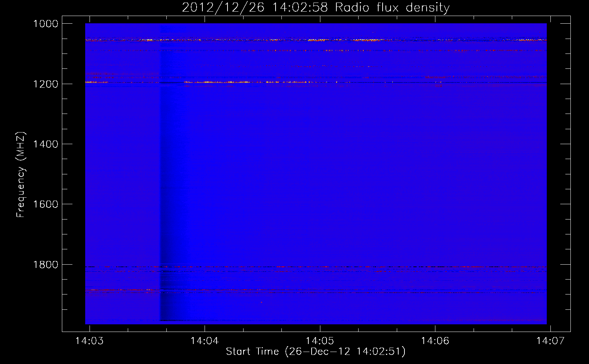Click the plot title "2012/12/26 14:02:58 Radio flux density"
This screenshot has height=364, width=589.
pyautogui.click(x=316, y=8)
